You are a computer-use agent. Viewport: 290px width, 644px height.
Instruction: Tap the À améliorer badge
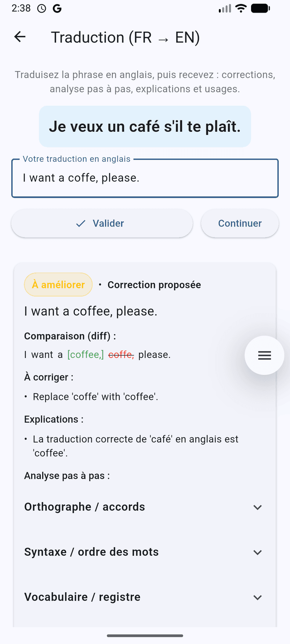[x=58, y=284]
